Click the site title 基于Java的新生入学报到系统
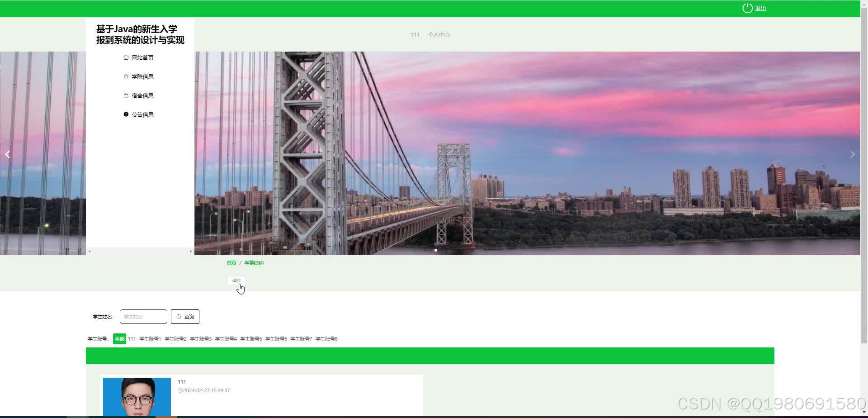The width and height of the screenshot is (868, 418). [x=140, y=34]
